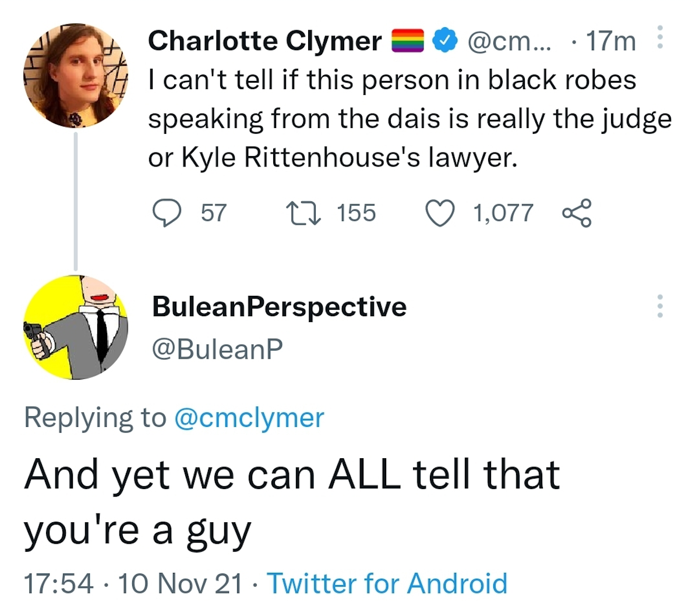The height and width of the screenshot is (616, 699).
Task: Click the 17m timestamp
Action: pos(610,41)
